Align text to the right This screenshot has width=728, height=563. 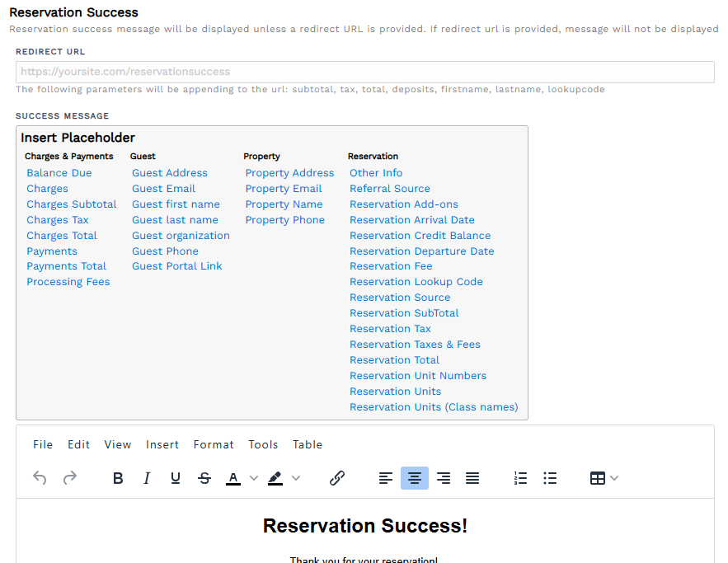click(443, 478)
